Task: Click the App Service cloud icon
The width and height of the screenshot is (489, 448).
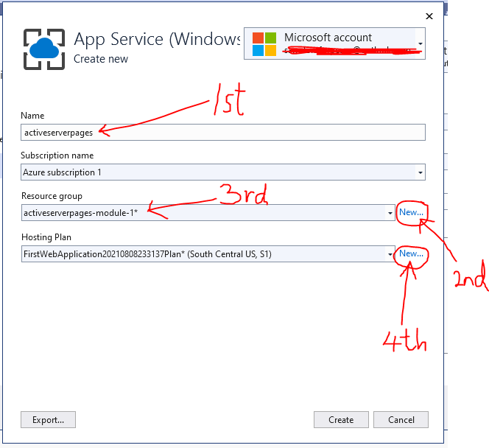Action: click(44, 49)
